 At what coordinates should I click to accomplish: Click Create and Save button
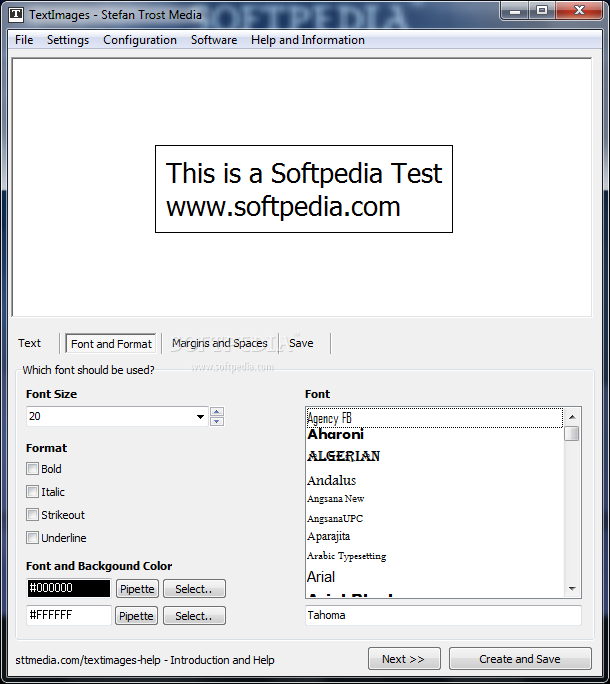tap(520, 659)
